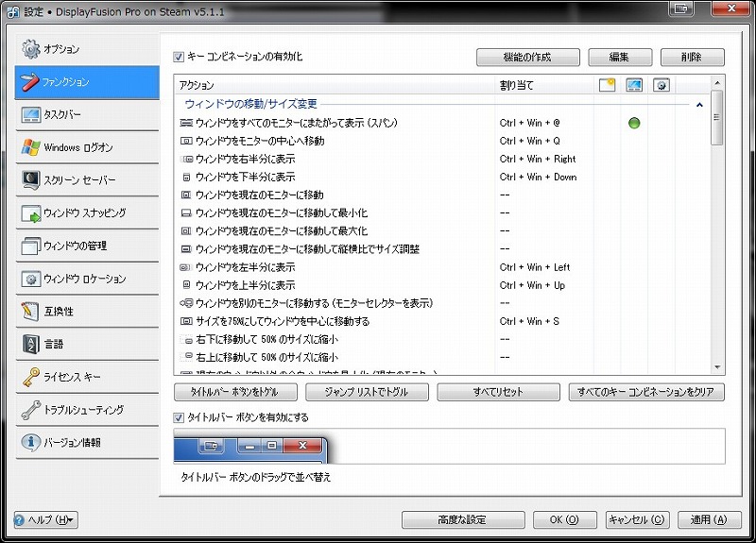The width and height of the screenshot is (756, 543).
Task: Click the 削除 button
Action: tap(692, 58)
